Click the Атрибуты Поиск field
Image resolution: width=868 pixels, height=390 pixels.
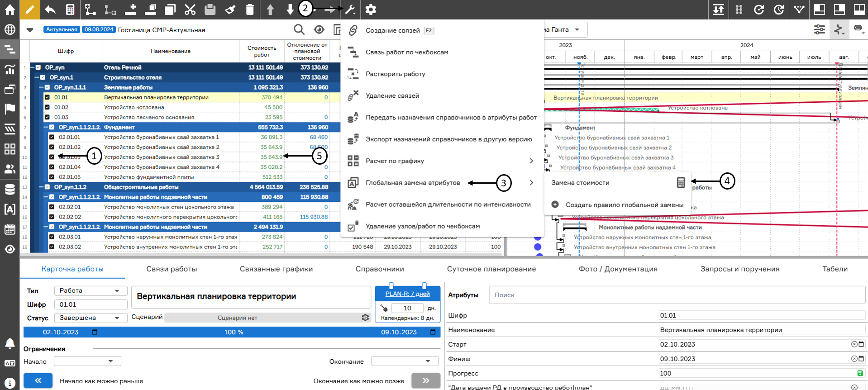pos(677,295)
